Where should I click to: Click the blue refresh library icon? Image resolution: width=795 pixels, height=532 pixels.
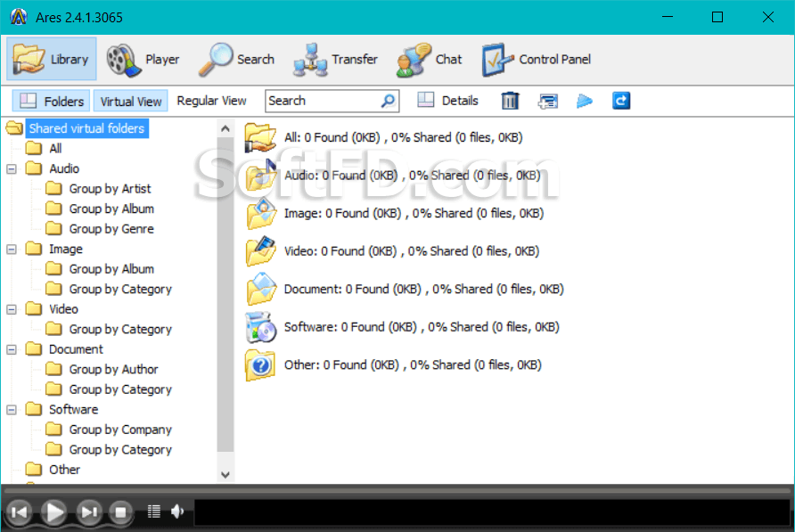point(621,101)
